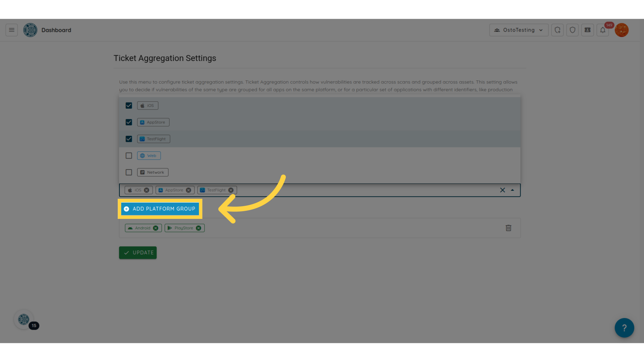This screenshot has height=362, width=644.
Task: Delete the Android PlayStore platform group
Action: [508, 228]
